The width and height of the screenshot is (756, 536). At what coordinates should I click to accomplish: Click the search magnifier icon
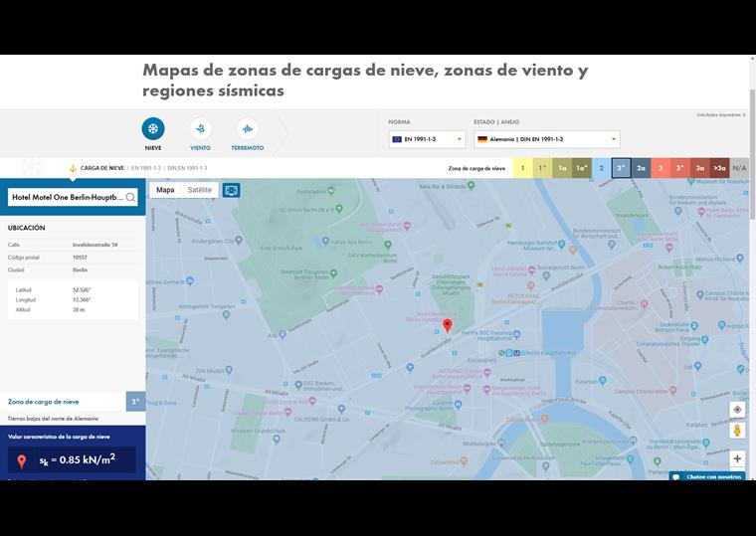[130, 197]
